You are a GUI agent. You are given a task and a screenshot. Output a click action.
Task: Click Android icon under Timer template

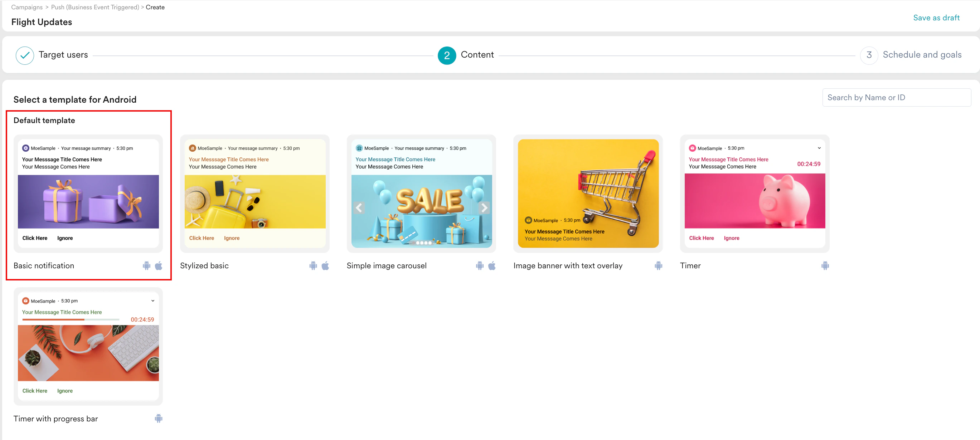[x=825, y=265]
